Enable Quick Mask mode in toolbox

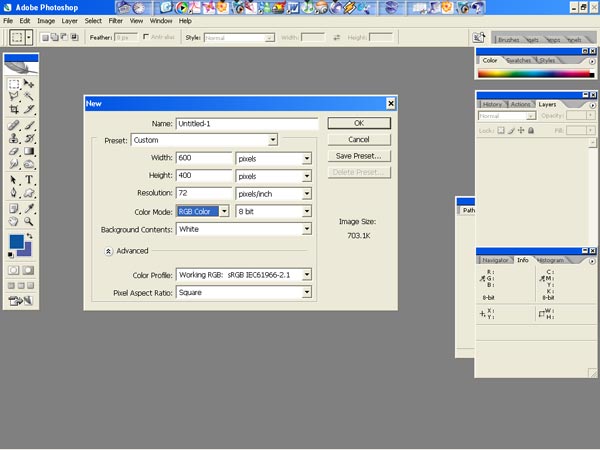click(x=29, y=270)
